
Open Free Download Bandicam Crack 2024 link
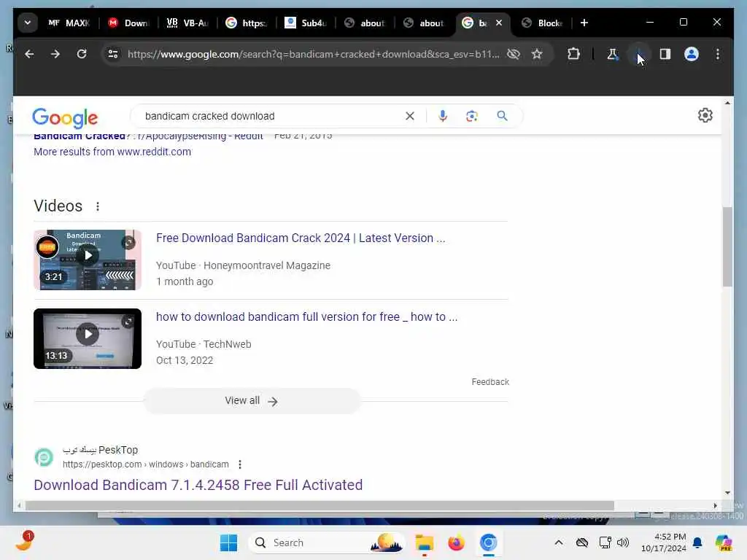[x=301, y=238]
